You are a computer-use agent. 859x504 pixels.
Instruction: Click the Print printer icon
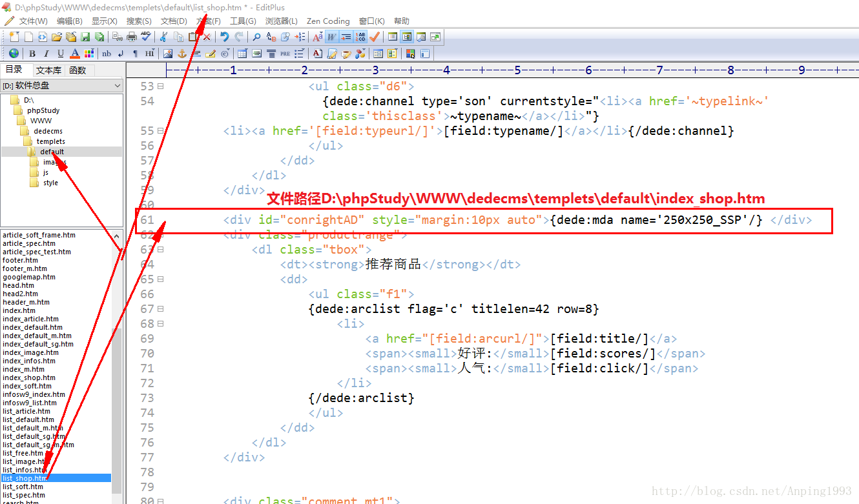click(x=132, y=37)
